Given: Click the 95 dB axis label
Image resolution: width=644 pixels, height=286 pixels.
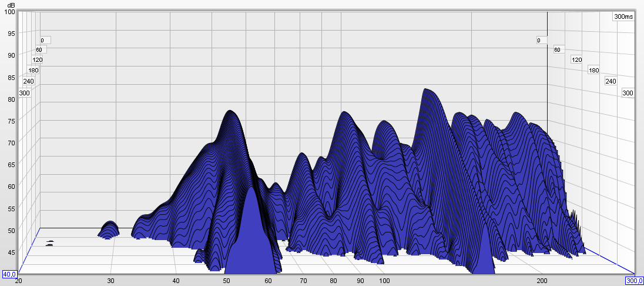Looking at the screenshot, I should tap(12, 34).
